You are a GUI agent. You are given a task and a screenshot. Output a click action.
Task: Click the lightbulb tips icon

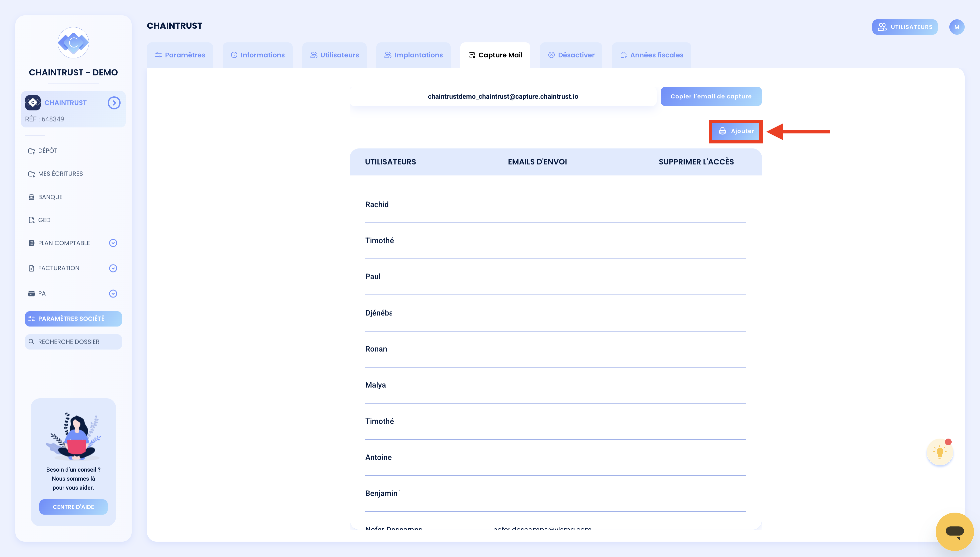(940, 452)
